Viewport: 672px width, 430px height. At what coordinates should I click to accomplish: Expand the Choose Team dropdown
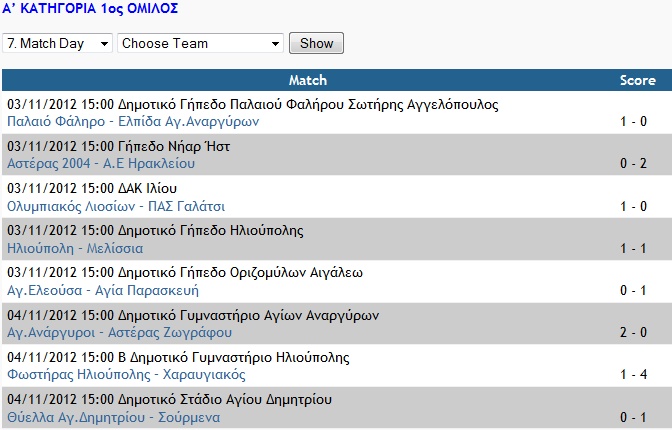(x=201, y=43)
